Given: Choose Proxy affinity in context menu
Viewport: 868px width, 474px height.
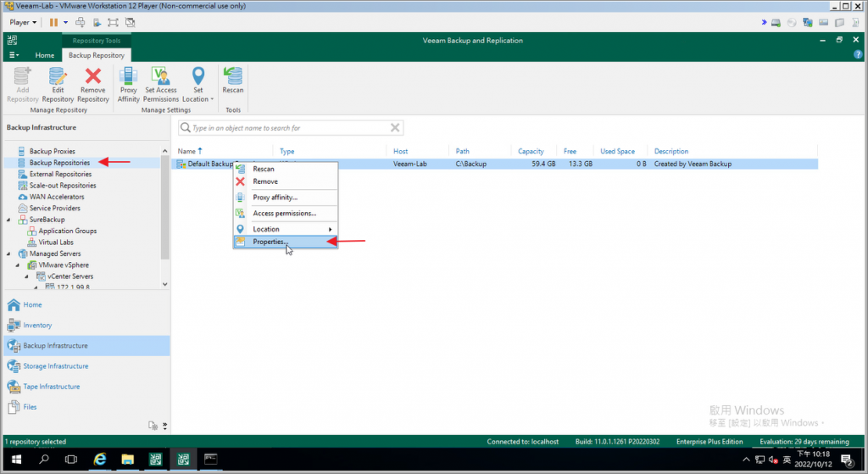Looking at the screenshot, I should click(285, 197).
